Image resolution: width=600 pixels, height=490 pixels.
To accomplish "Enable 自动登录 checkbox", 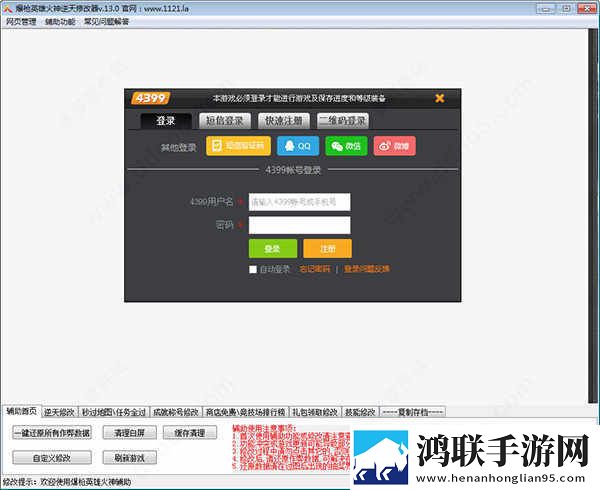I will (253, 269).
